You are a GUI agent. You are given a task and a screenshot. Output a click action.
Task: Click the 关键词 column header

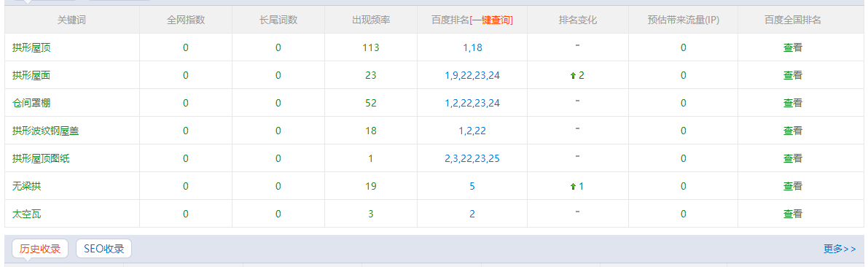72,20
